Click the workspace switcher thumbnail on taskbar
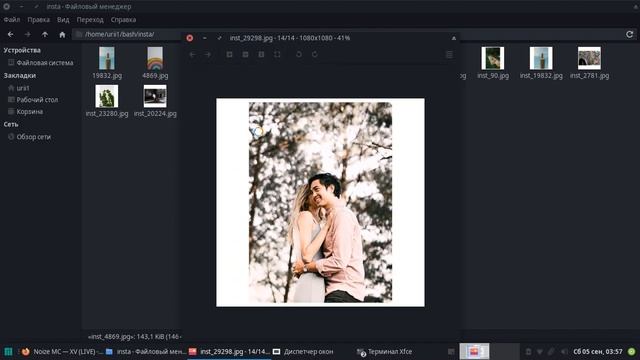This screenshot has width=640, height=360. pyautogui.click(x=474, y=351)
